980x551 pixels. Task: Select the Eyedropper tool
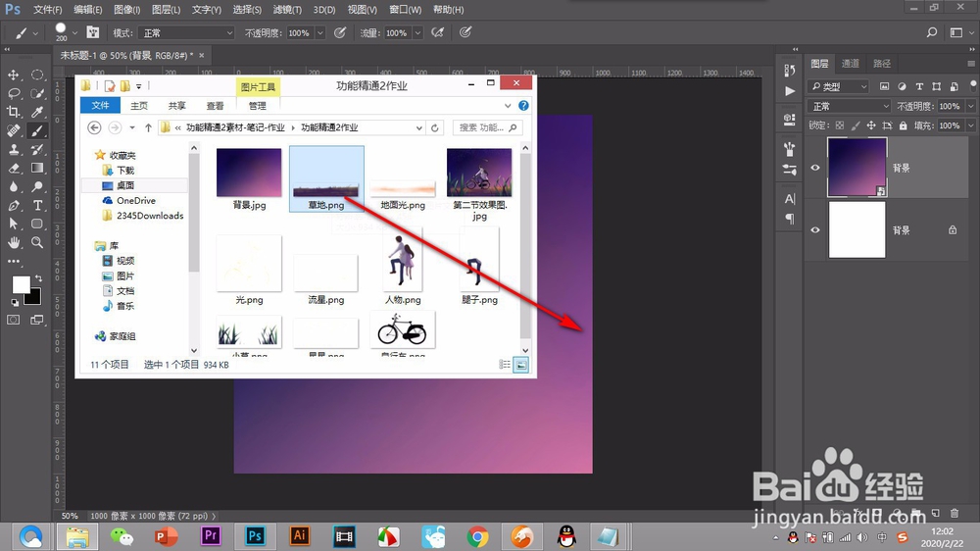37,112
